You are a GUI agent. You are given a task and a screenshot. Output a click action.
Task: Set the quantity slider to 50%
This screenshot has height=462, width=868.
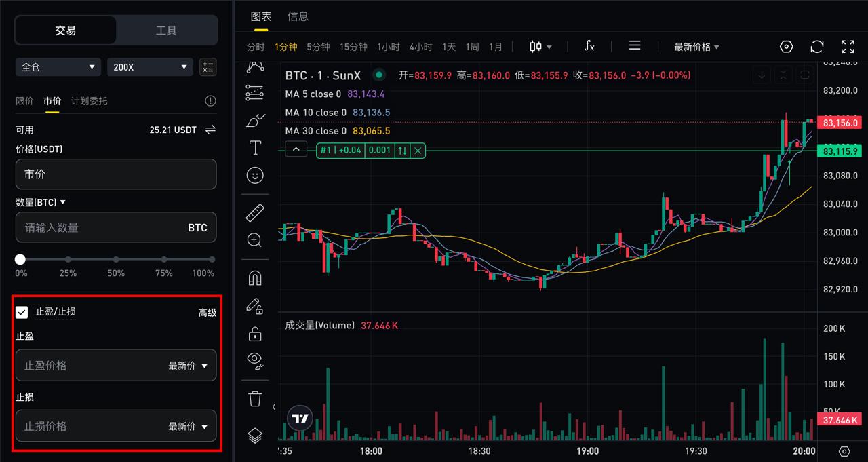[x=116, y=260]
